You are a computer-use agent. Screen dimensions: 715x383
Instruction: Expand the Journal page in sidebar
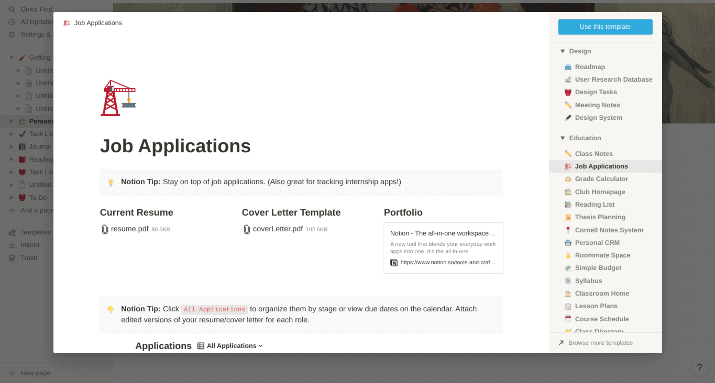12,147
